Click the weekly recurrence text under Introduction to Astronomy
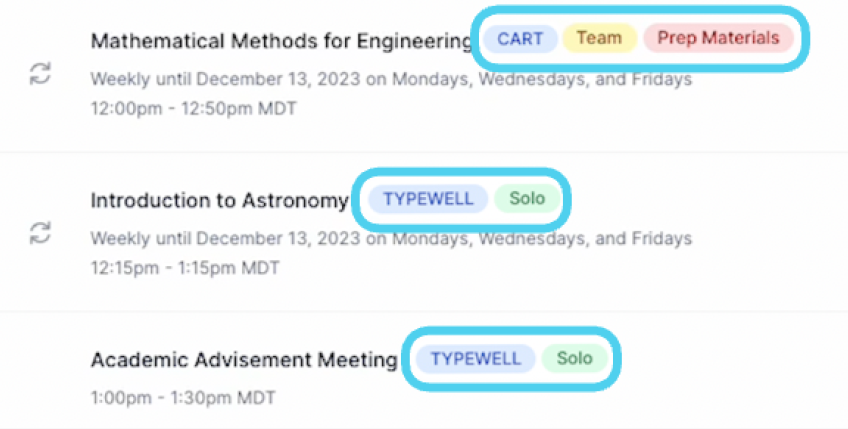This screenshot has height=429, width=848. coord(391,239)
